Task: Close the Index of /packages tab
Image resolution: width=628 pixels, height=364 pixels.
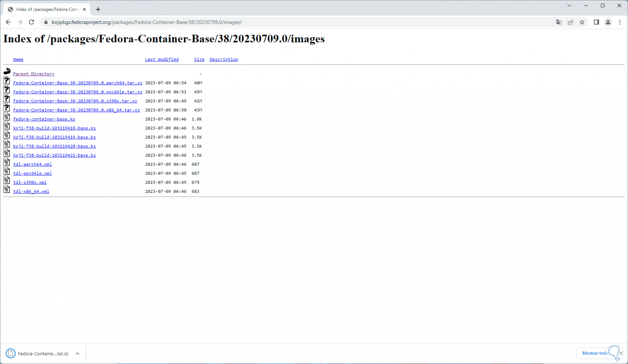Action: point(84,10)
